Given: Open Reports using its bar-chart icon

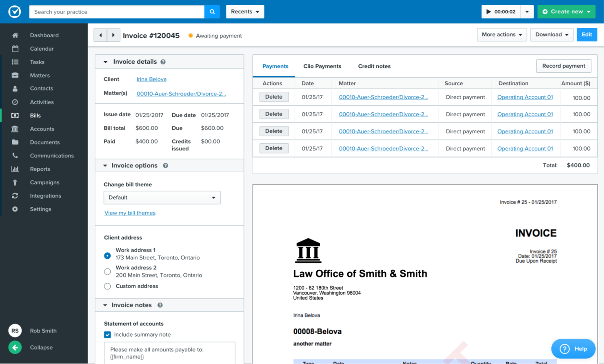Looking at the screenshot, I should click(x=15, y=169).
